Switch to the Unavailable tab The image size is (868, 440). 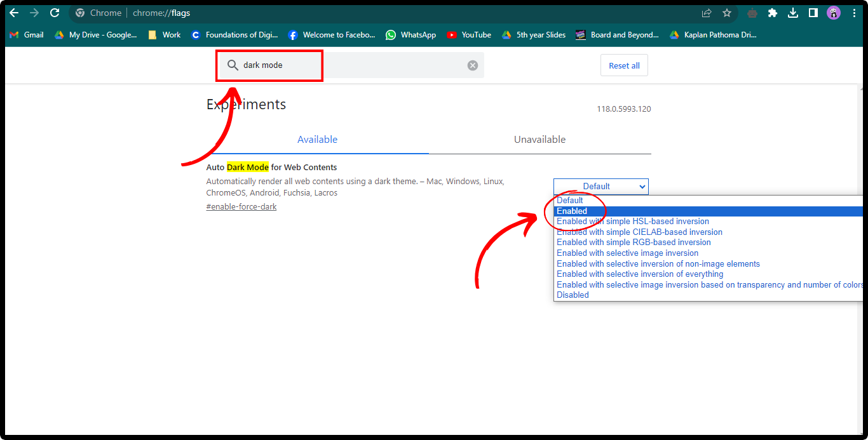[x=539, y=140]
